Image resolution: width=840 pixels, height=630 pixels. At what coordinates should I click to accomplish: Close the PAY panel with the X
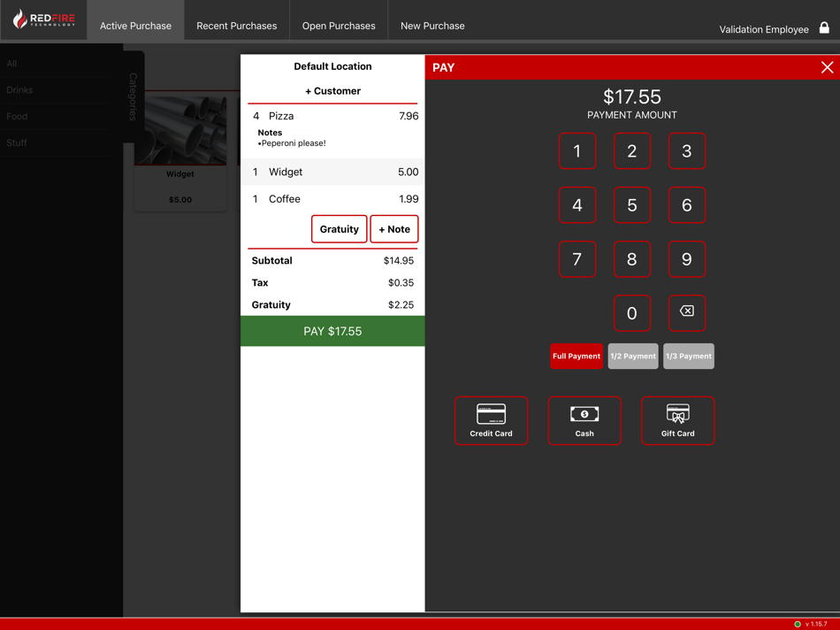[x=827, y=67]
